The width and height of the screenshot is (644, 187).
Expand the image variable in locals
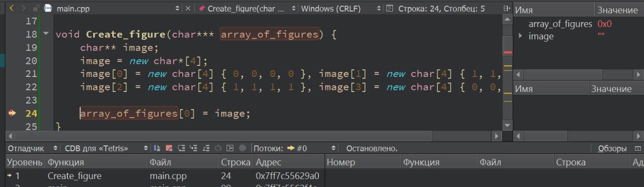(520, 36)
